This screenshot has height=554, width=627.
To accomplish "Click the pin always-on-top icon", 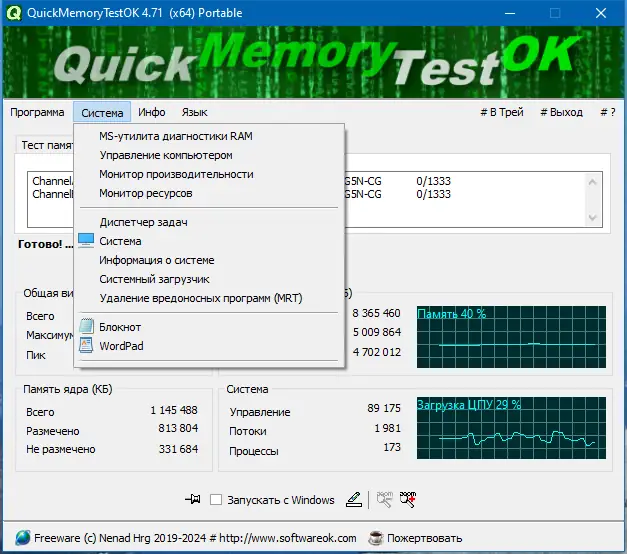I will (193, 499).
